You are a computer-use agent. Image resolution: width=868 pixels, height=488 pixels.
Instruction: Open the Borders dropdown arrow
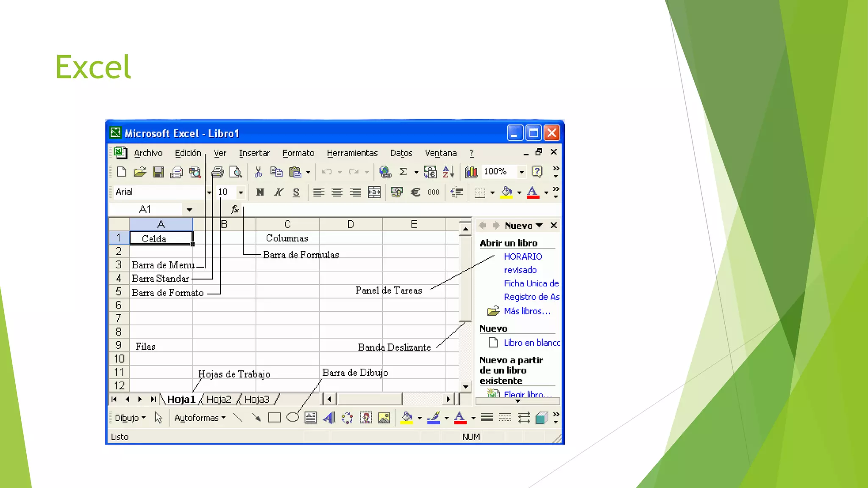point(492,192)
